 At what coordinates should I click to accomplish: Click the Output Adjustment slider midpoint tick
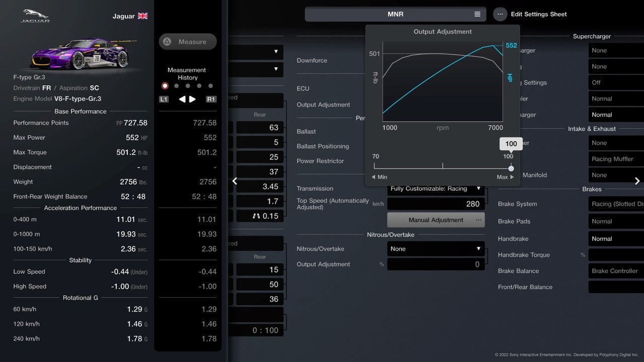click(x=443, y=165)
